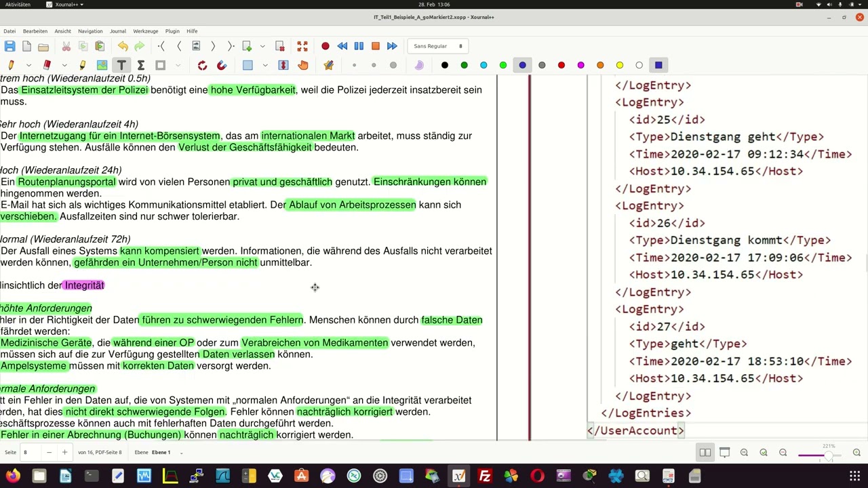Choose the thin line thickness dot
Viewport: 868px width, 488px height.
(x=354, y=65)
